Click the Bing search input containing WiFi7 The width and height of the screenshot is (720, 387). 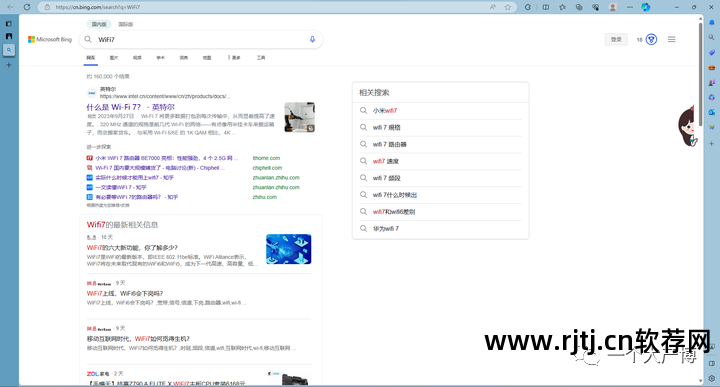point(200,39)
